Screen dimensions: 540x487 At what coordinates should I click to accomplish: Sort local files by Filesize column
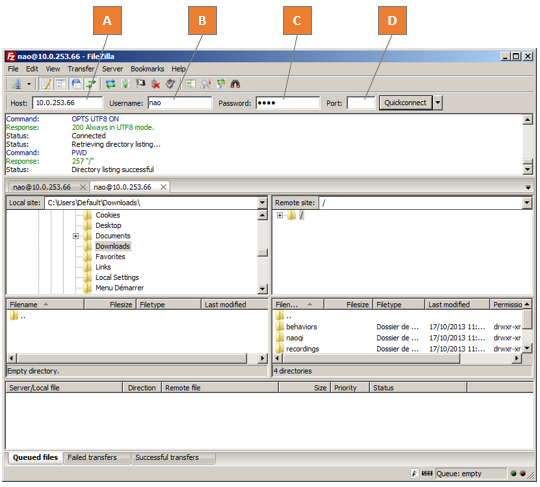point(110,304)
